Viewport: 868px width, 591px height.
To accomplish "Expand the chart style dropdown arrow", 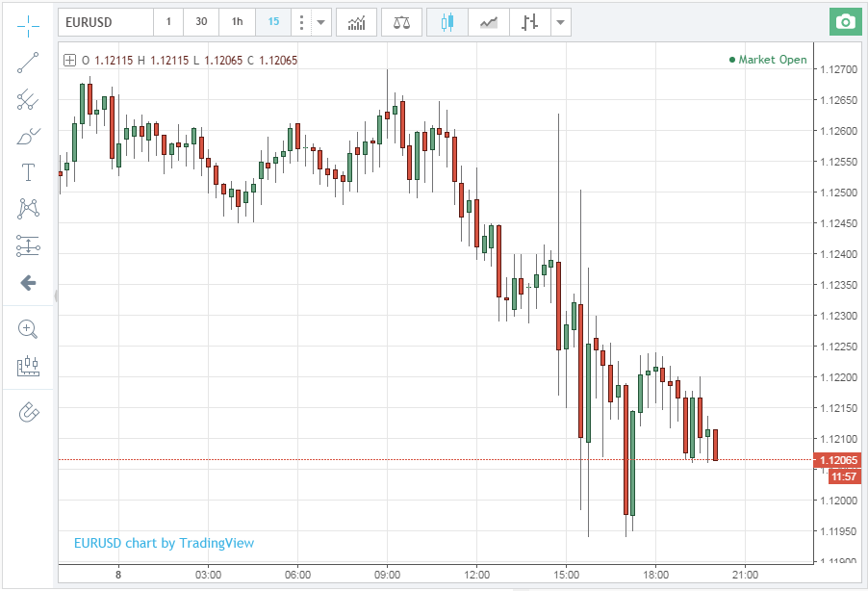I will pos(561,23).
